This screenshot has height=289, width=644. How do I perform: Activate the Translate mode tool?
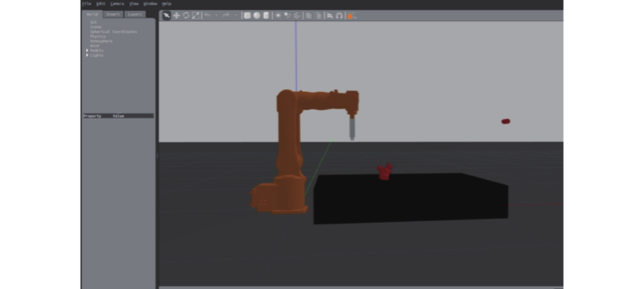pyautogui.click(x=176, y=16)
